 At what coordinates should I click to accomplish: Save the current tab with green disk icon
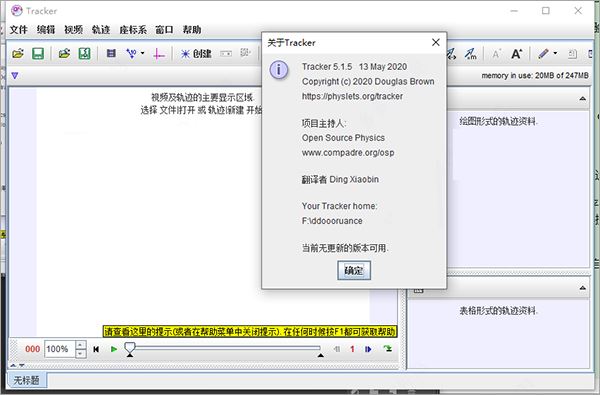coord(38,54)
